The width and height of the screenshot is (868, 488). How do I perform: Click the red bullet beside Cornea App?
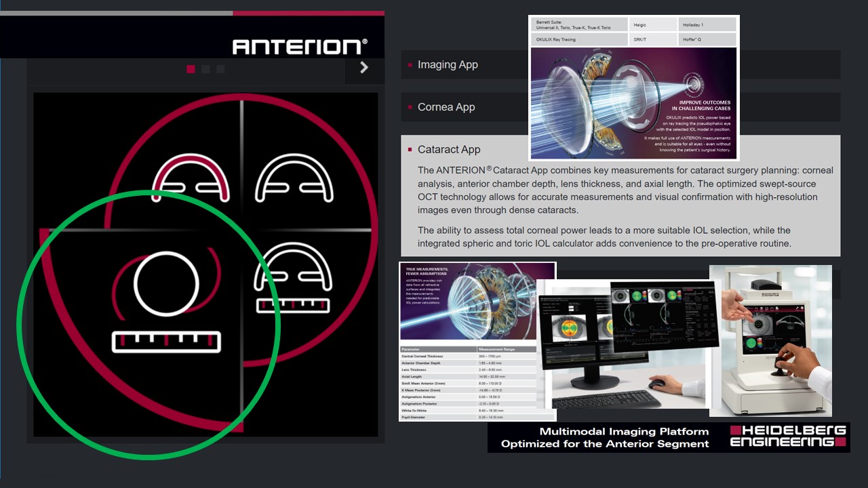click(x=410, y=107)
